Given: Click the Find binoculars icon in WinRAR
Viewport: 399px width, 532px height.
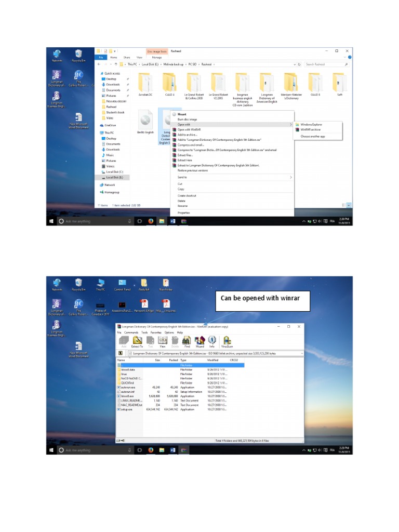Looking at the screenshot, I should [187, 342].
